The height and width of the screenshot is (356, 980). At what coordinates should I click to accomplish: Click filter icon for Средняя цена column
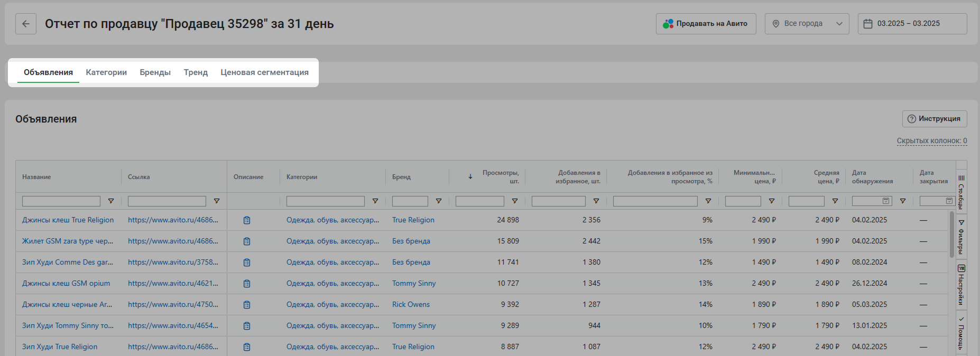pyautogui.click(x=835, y=201)
